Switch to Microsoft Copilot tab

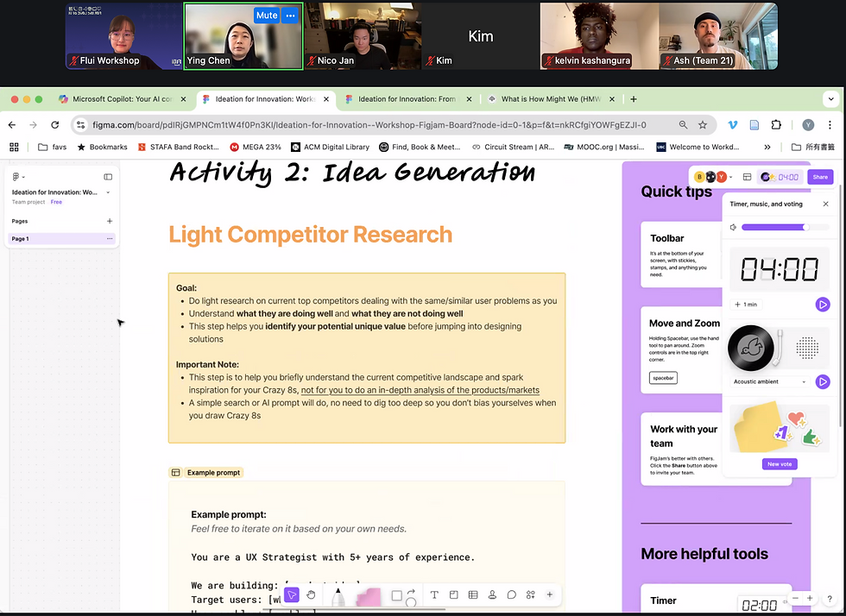[x=122, y=99]
